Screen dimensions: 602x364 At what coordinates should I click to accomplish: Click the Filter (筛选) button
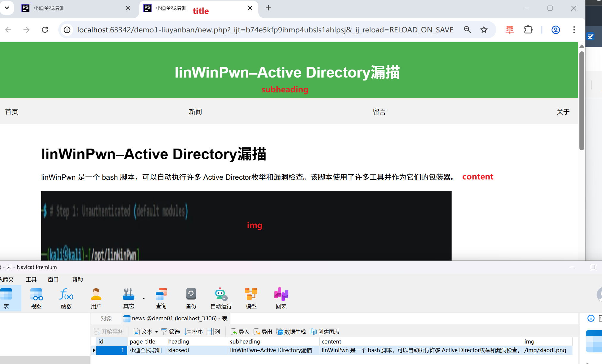[x=171, y=332]
